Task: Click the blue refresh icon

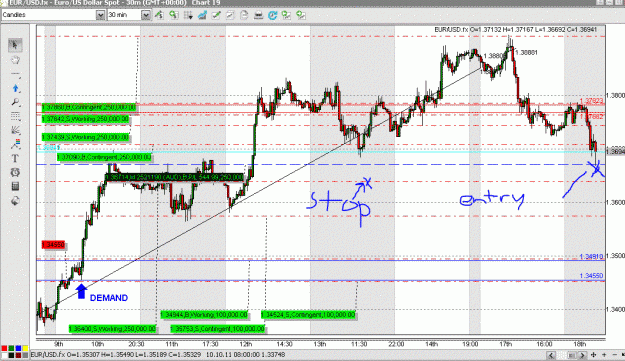Action: coord(273,15)
